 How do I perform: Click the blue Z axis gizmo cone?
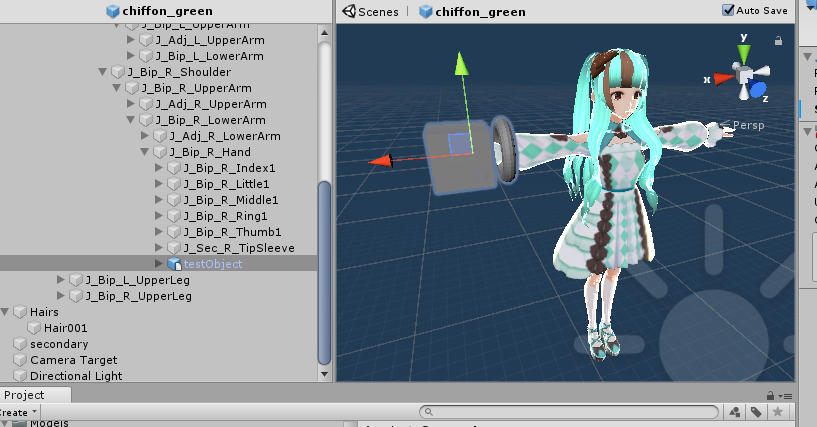coord(758,90)
